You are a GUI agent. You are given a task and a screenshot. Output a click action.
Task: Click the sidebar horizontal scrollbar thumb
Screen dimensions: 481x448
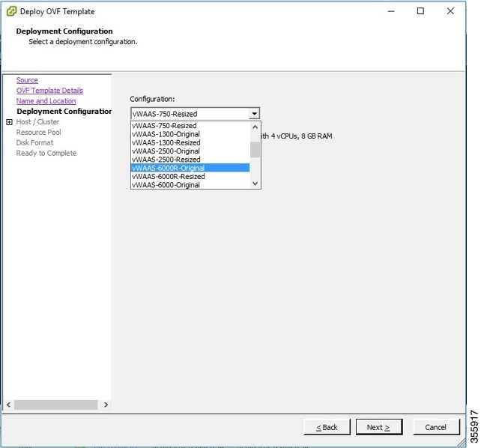point(56,405)
